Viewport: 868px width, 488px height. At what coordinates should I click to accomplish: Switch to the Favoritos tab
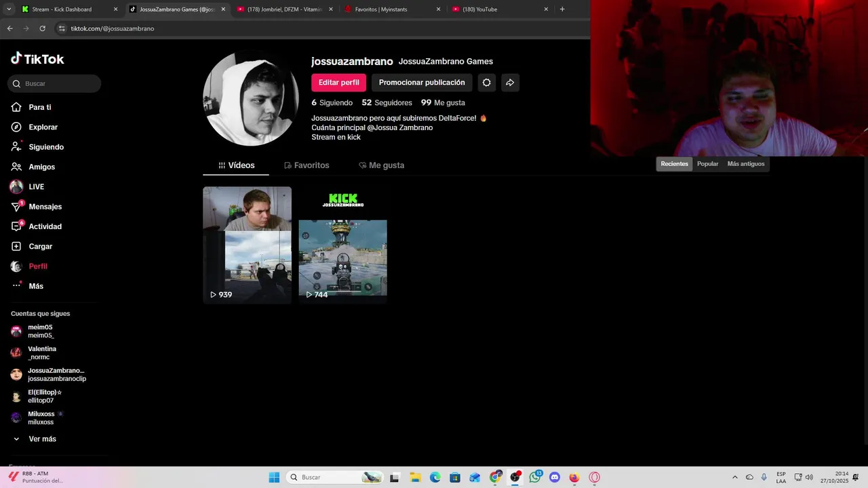307,165
